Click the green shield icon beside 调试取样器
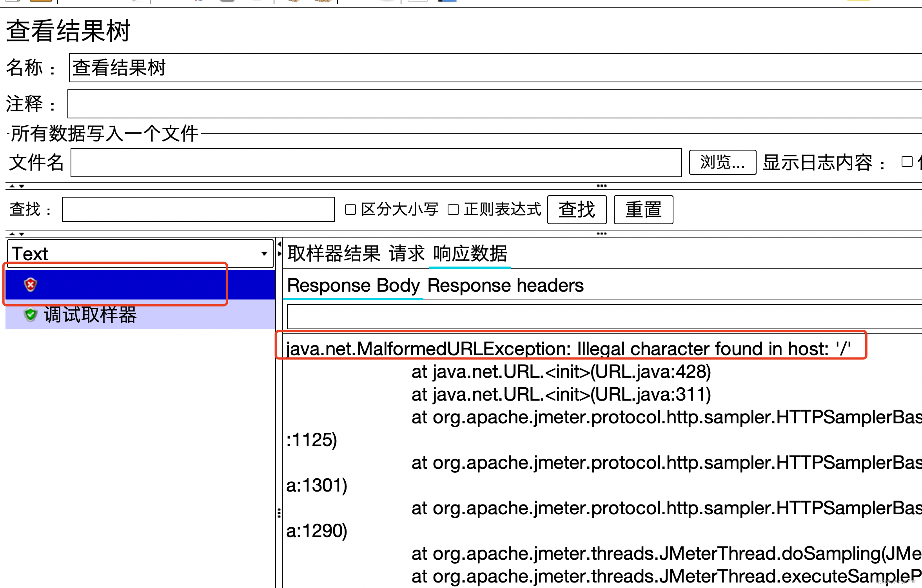Image resolution: width=922 pixels, height=588 pixels. click(31, 314)
